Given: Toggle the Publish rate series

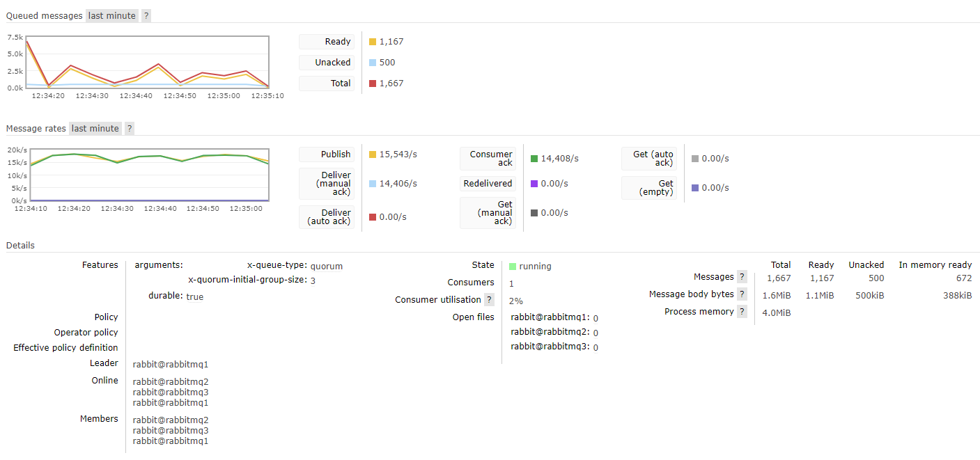Looking at the screenshot, I should (x=327, y=154).
